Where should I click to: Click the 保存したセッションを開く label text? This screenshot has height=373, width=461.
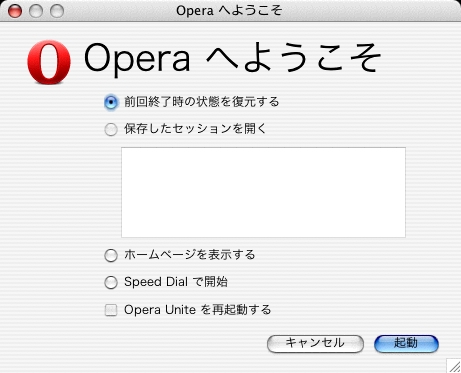pos(195,129)
